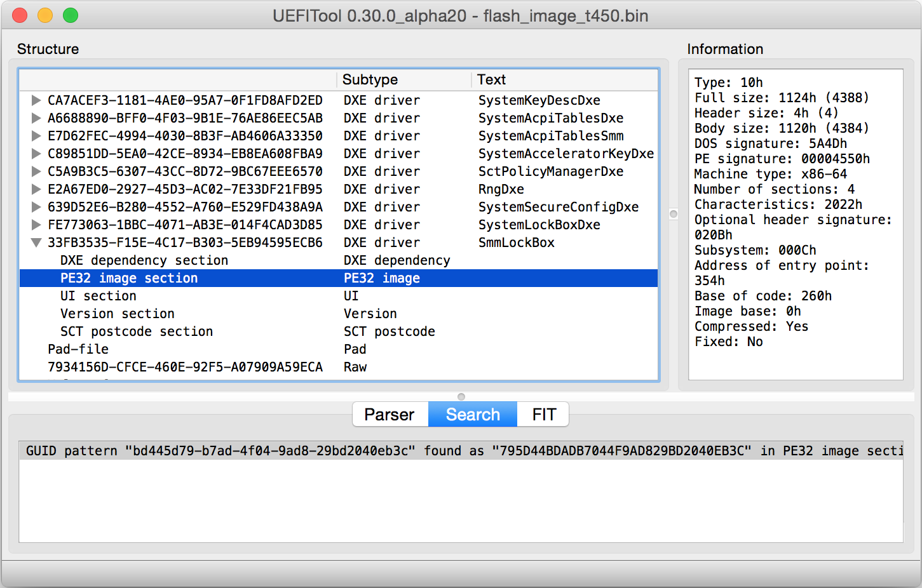Expand the SystemKeyDescDxe tree entry

click(x=36, y=100)
